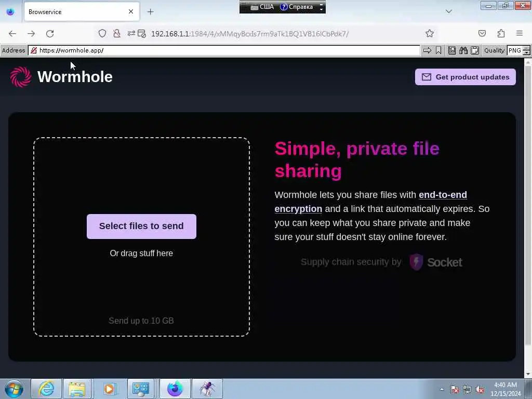Click the Browservice address input field

224,50
